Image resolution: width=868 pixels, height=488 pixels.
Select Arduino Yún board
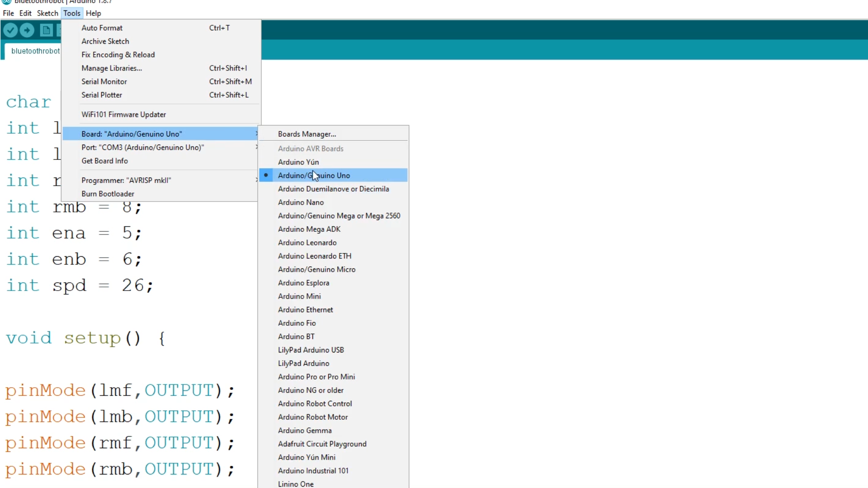(x=333, y=162)
